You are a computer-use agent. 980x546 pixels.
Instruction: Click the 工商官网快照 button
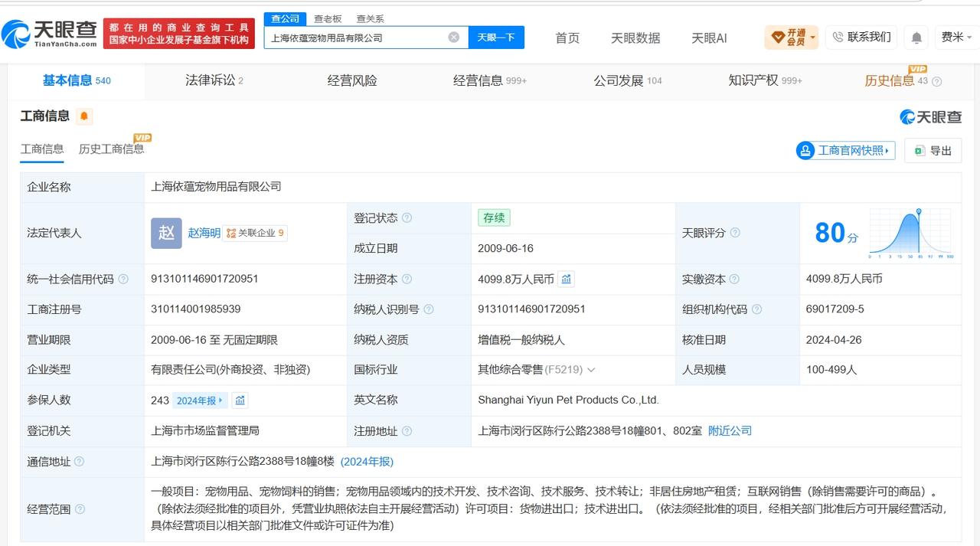[846, 150]
